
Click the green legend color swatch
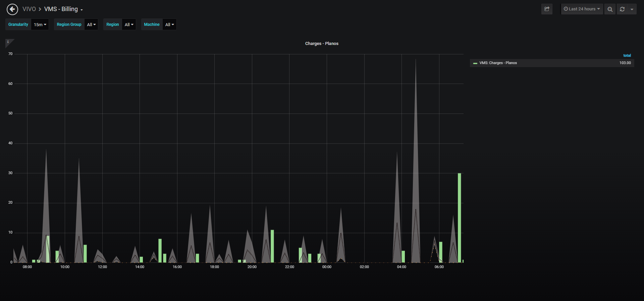(x=475, y=63)
